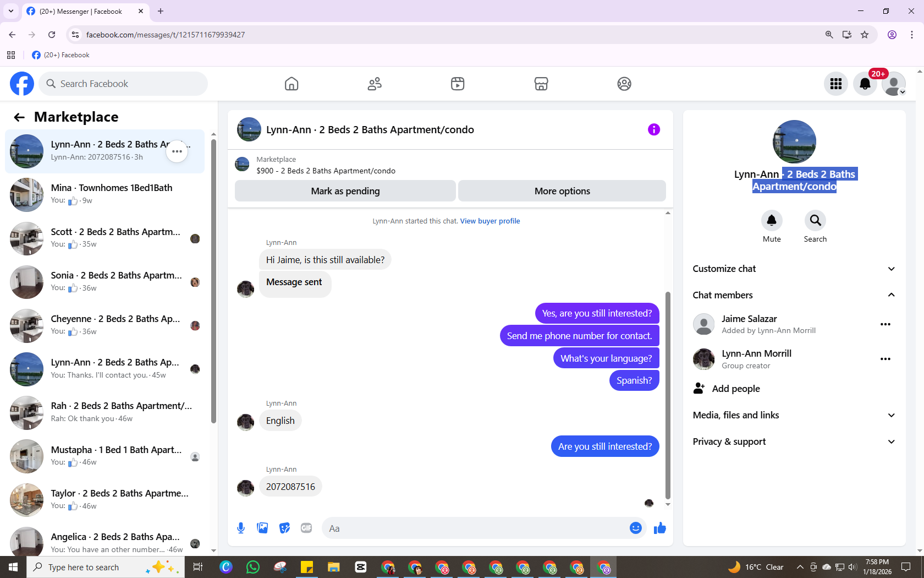The height and width of the screenshot is (578, 924).
Task: Open the Mina Townhomes 1Bed1Bath chat
Action: (x=105, y=195)
